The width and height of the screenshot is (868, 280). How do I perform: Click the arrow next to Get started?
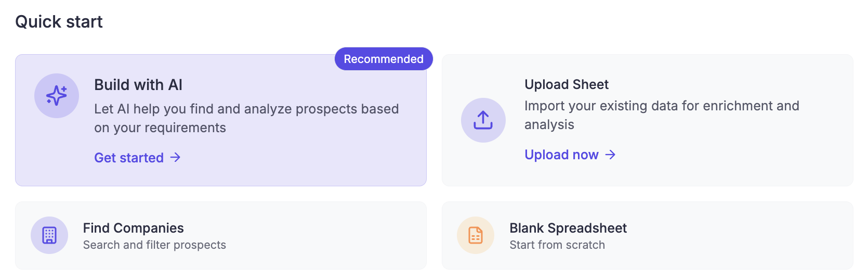click(x=176, y=158)
